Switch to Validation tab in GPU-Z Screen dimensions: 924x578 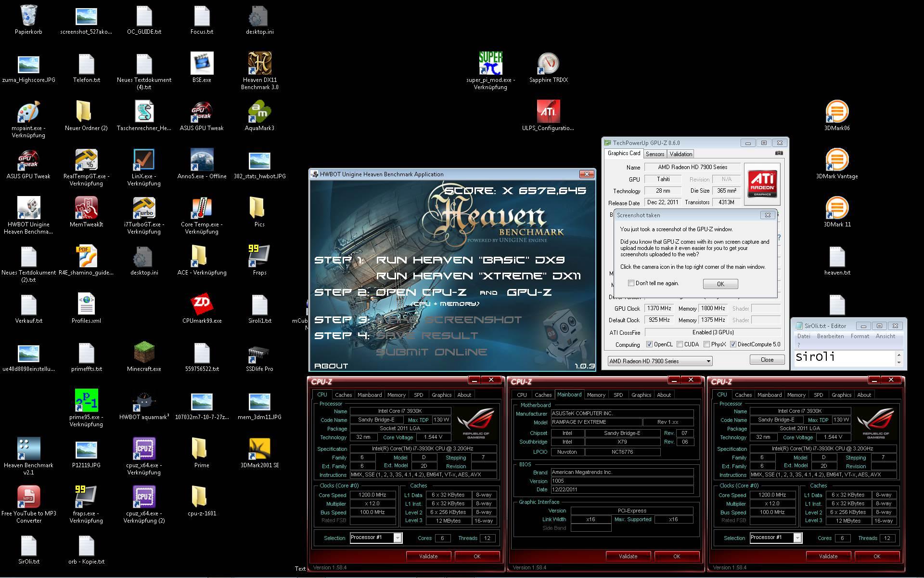680,154
